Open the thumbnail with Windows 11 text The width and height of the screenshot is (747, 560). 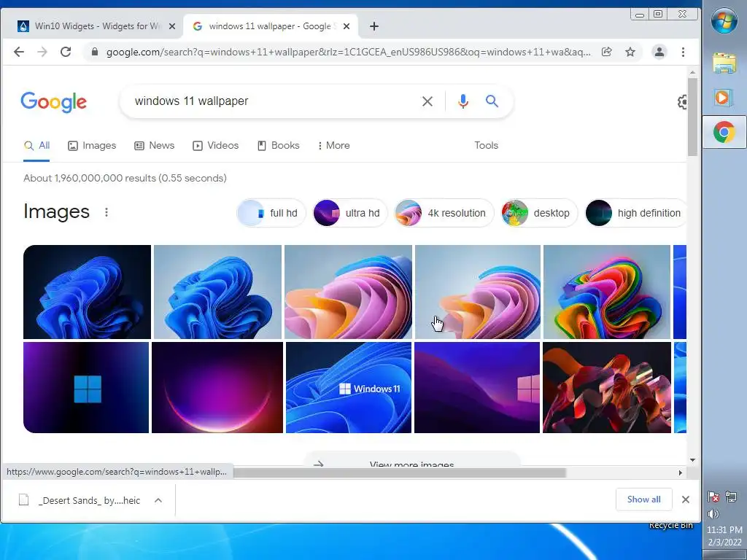pyautogui.click(x=349, y=387)
